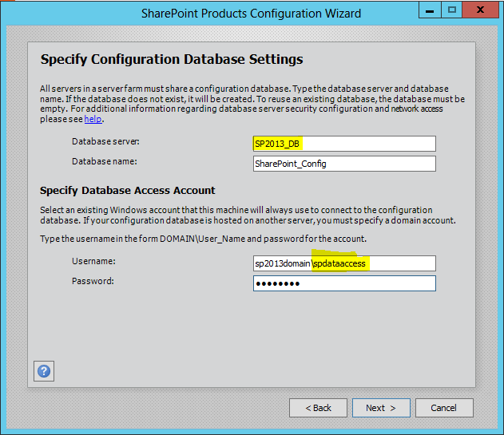Click the 'Type the username in the form' instruction line
The height and width of the screenshot is (435, 504).
click(x=203, y=239)
